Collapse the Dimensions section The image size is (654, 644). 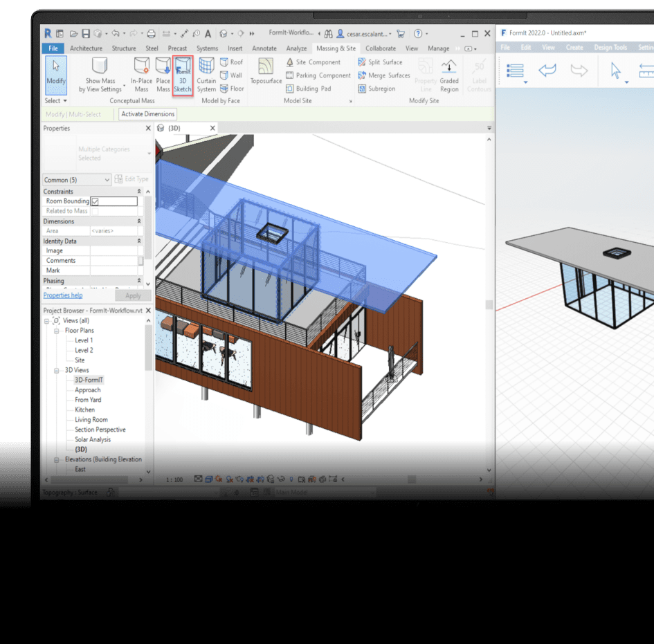tap(139, 221)
